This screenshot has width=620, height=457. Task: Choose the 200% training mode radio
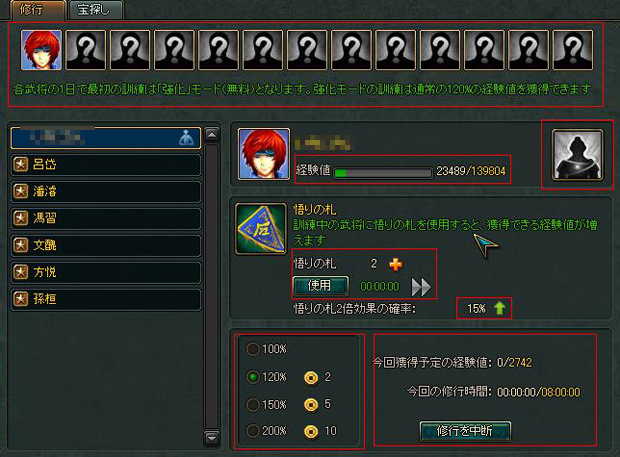(x=253, y=431)
